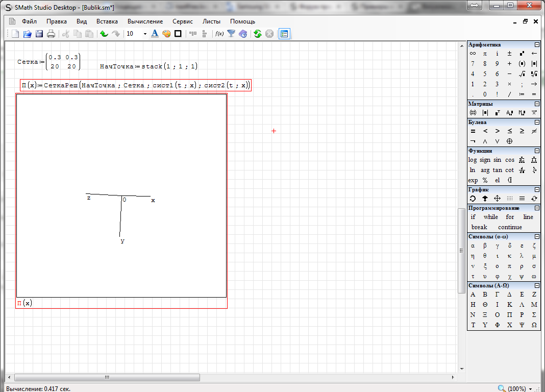Click the Print icon in toolbar
This screenshot has height=392, width=545.
(51, 34)
